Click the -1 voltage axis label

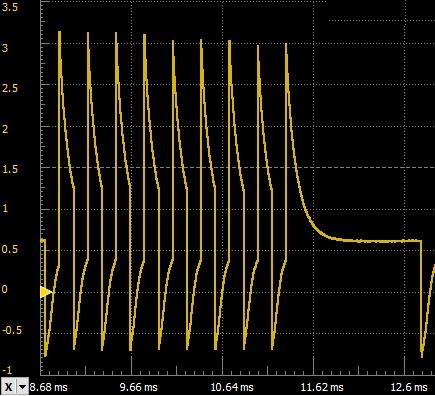coord(7,370)
